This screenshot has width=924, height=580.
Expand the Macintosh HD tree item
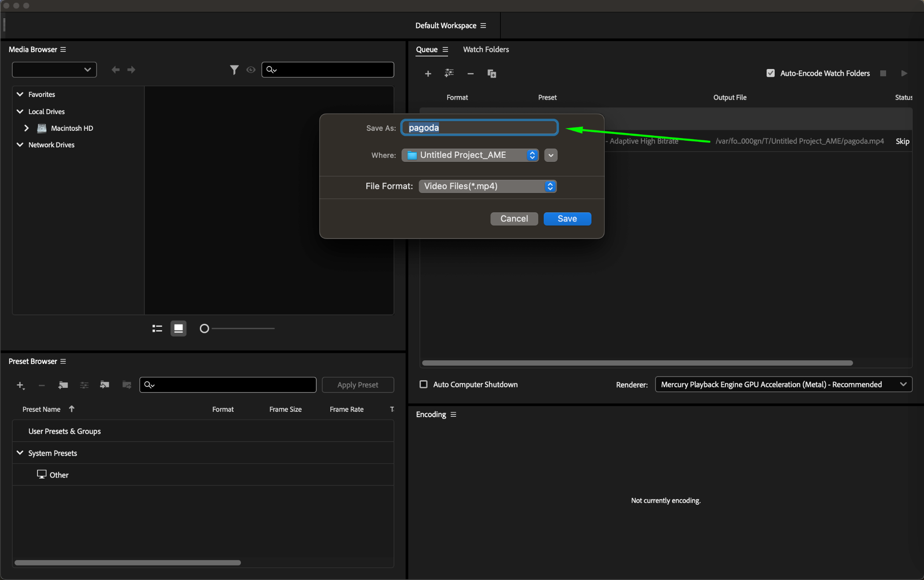coord(27,128)
